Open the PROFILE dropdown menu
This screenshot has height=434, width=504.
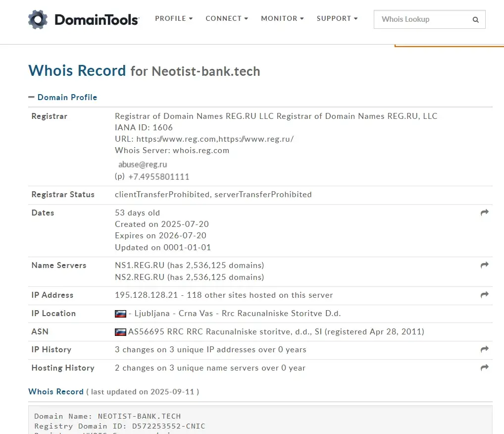click(x=174, y=19)
